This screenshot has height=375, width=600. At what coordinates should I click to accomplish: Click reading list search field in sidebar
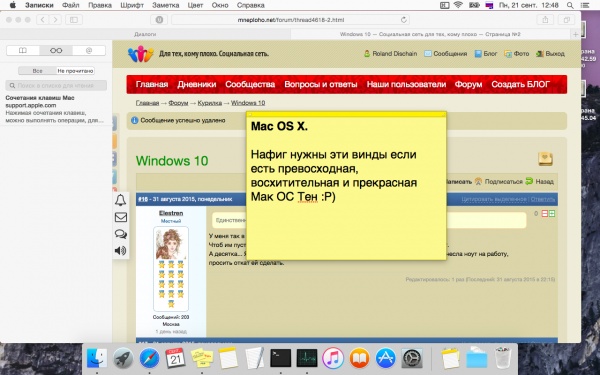pos(56,86)
